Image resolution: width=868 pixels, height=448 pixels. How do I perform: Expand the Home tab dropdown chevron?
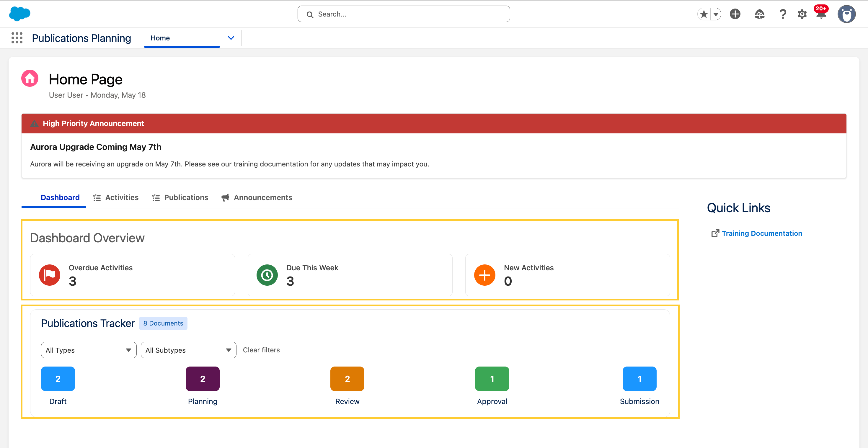(x=231, y=38)
